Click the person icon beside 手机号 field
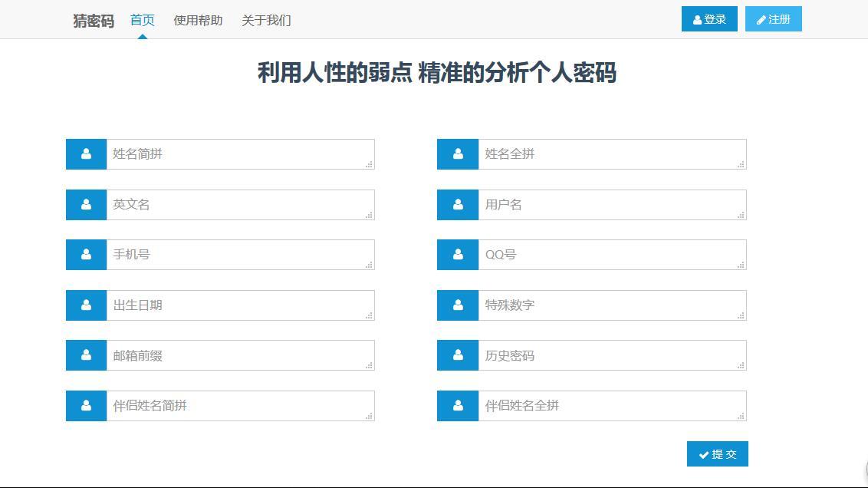The width and height of the screenshot is (868, 488). [x=86, y=254]
